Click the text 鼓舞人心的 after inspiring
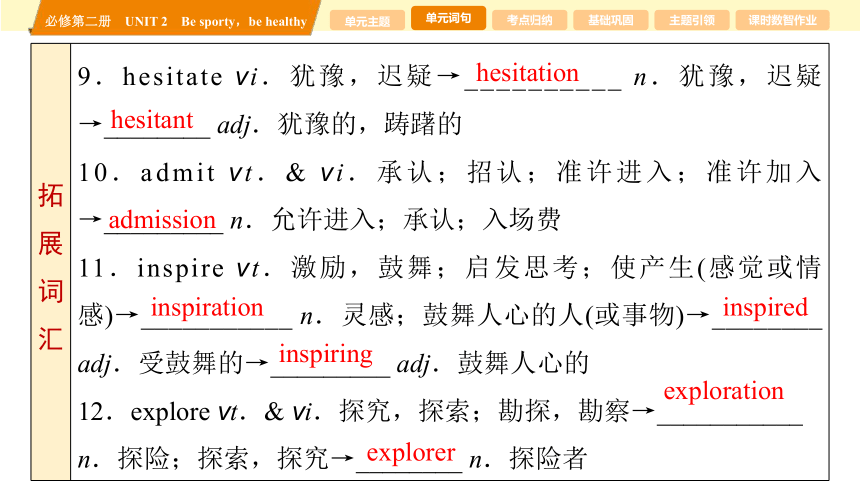The image size is (860, 484). 523,363
